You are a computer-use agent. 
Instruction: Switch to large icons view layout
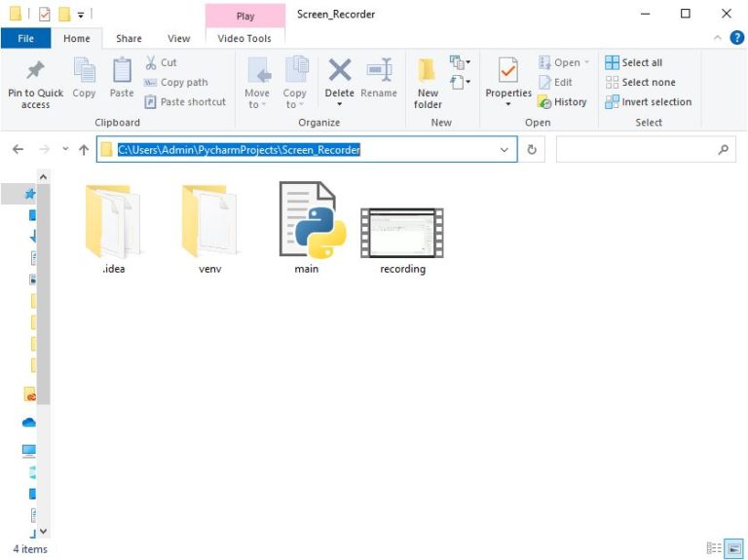(x=733, y=548)
